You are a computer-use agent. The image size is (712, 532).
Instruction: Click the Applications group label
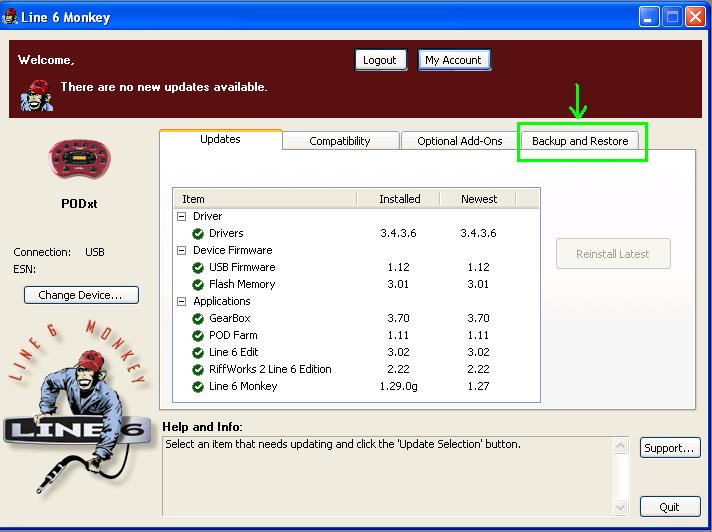(222, 301)
